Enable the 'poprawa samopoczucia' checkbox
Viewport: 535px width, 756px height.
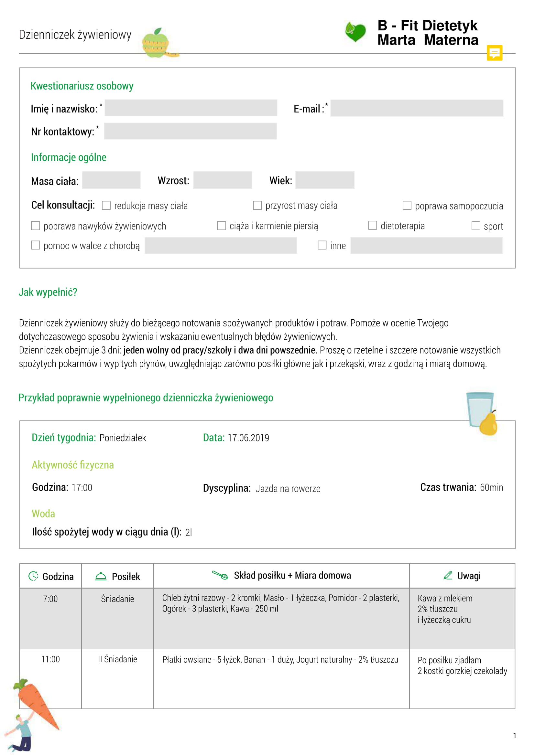[x=407, y=206]
